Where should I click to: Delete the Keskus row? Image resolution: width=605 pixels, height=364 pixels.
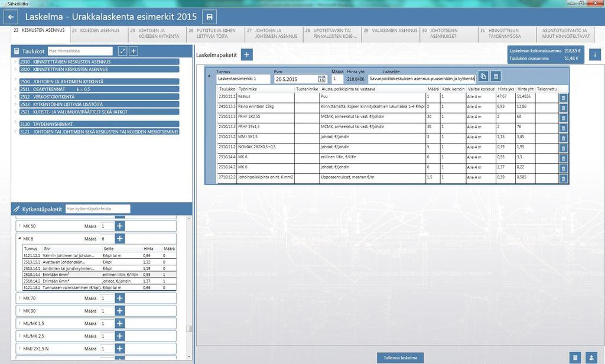pyautogui.click(x=563, y=98)
